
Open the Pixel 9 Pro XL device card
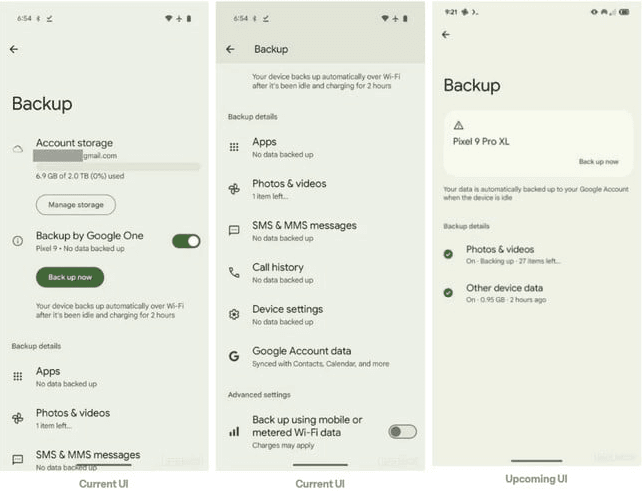538,143
